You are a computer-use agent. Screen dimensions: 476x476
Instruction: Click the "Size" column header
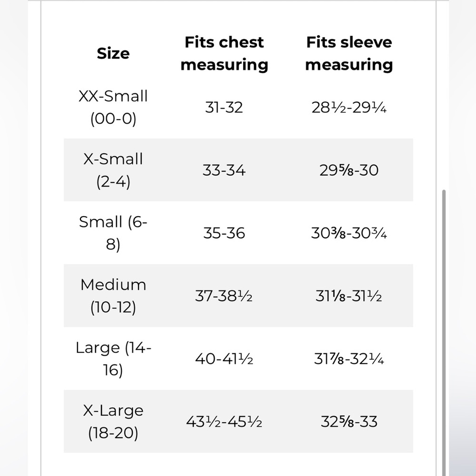(x=113, y=53)
